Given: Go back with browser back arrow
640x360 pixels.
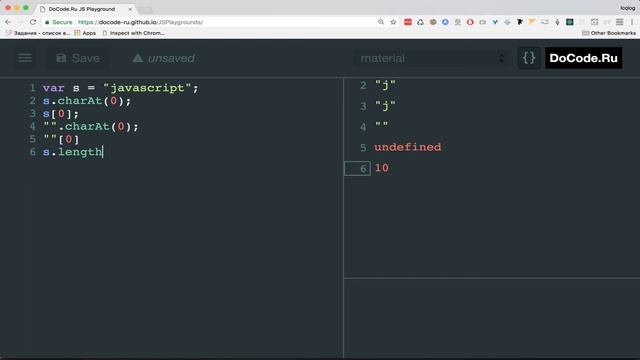Looking at the screenshot, I should (8, 22).
